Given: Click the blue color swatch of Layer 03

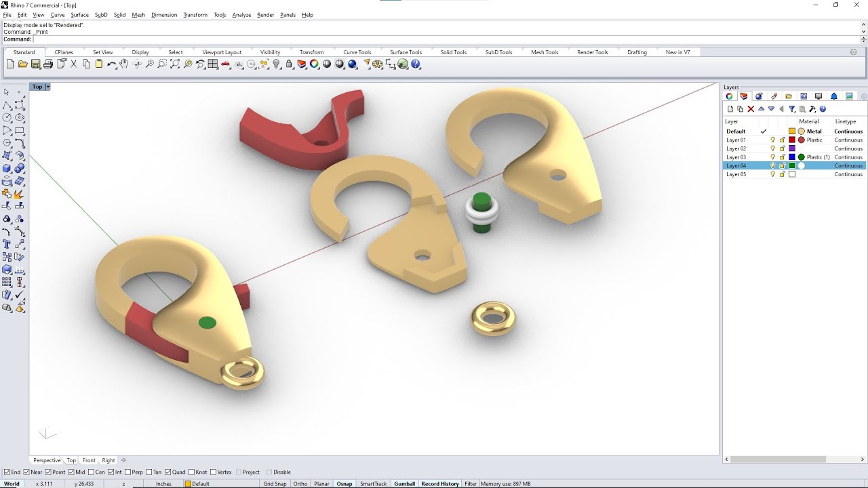Looking at the screenshot, I should tap(791, 157).
